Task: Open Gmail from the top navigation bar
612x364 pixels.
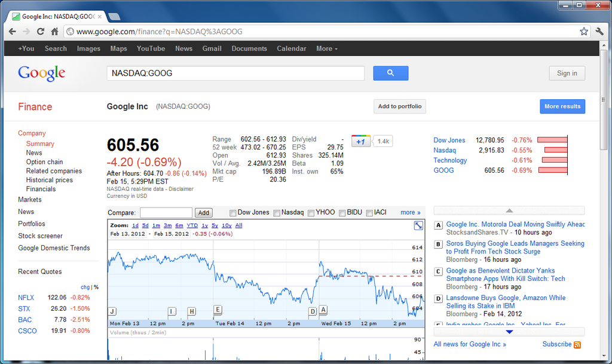Action: click(212, 48)
